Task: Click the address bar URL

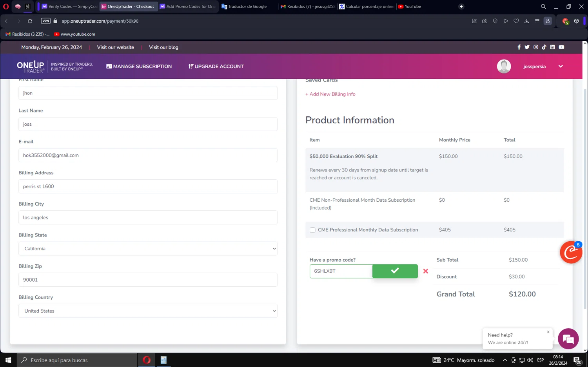Action: pyautogui.click(x=100, y=21)
